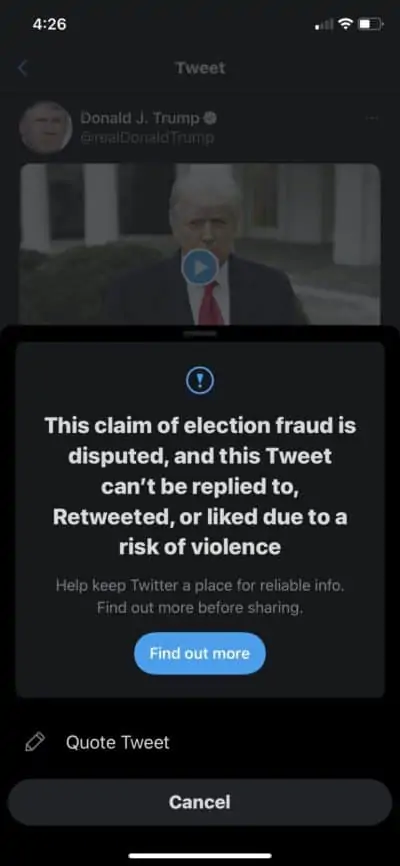The width and height of the screenshot is (400, 866).
Task: Tap the @realDonaldTrump handle
Action: click(x=147, y=138)
